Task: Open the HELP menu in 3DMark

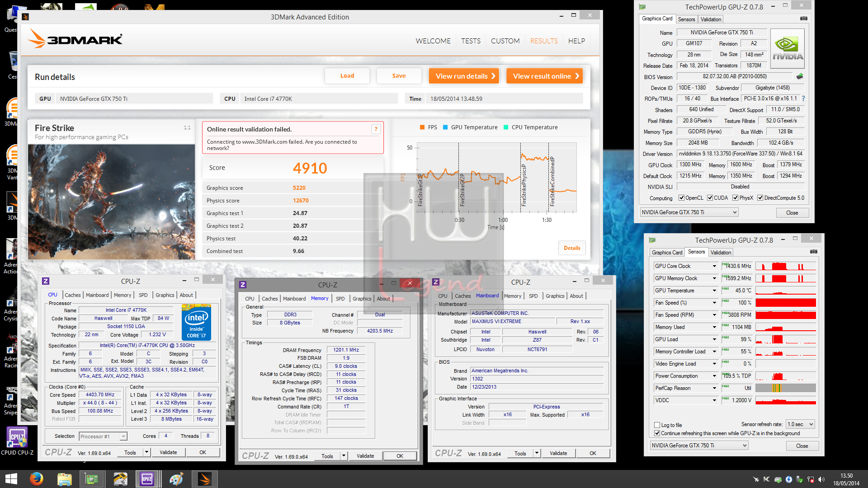Action: pos(576,41)
